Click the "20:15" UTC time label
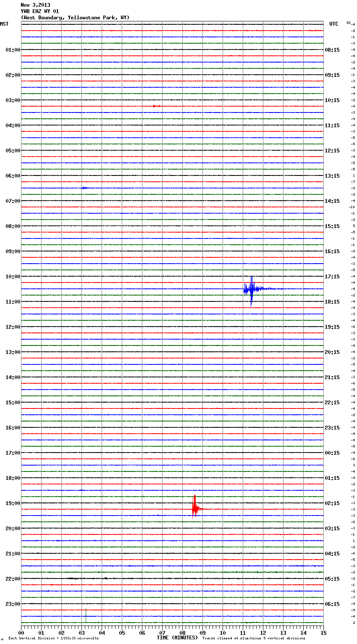This screenshot has width=357, height=644. point(332,352)
